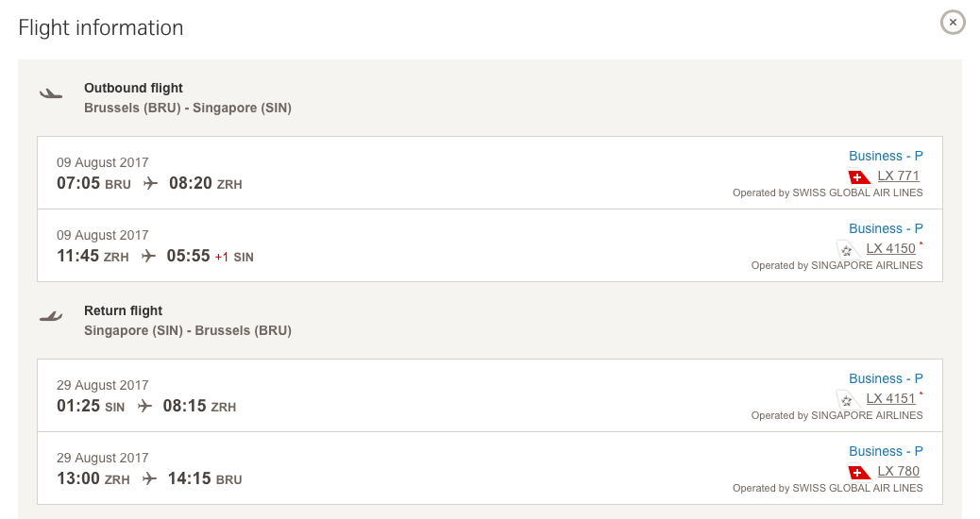Click the Star Alliance logo beside LX 4150

pyautogui.click(x=848, y=249)
